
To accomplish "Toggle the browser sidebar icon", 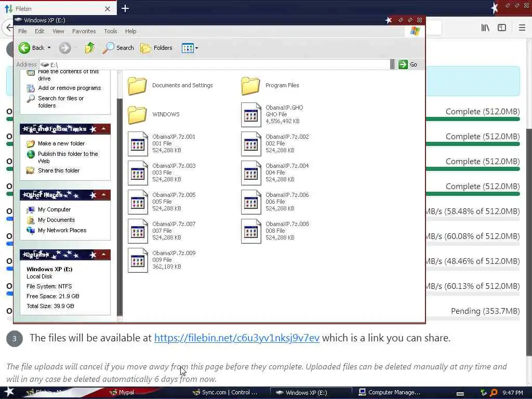I will pyautogui.click(x=502, y=28).
